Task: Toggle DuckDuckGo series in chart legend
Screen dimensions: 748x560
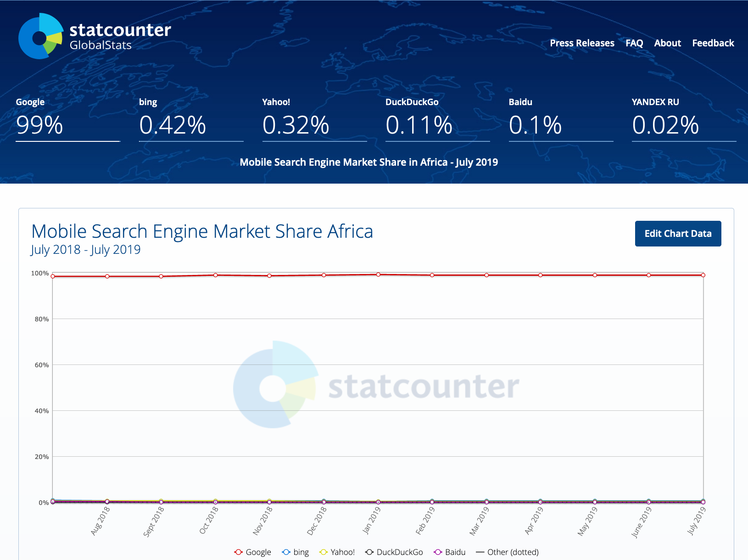Action: (394, 552)
